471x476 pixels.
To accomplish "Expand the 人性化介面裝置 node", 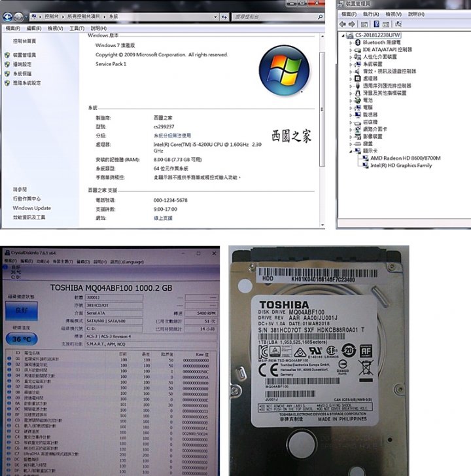I will tap(351, 57).
